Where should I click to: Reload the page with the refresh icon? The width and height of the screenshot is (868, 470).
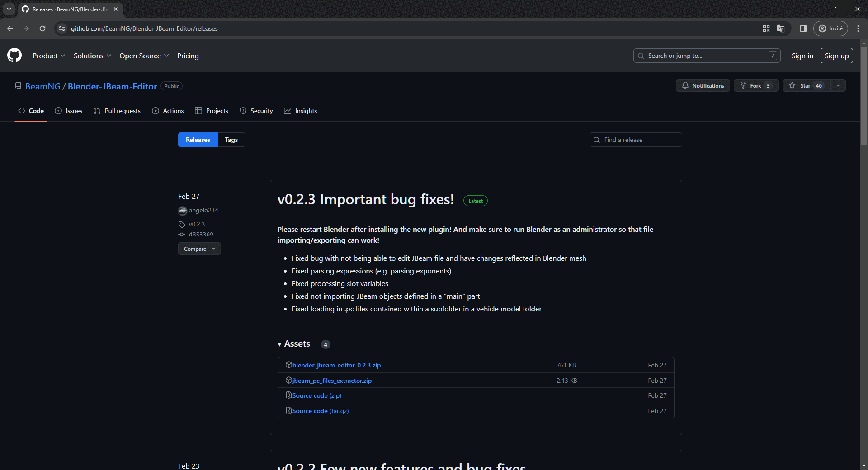(42, 28)
